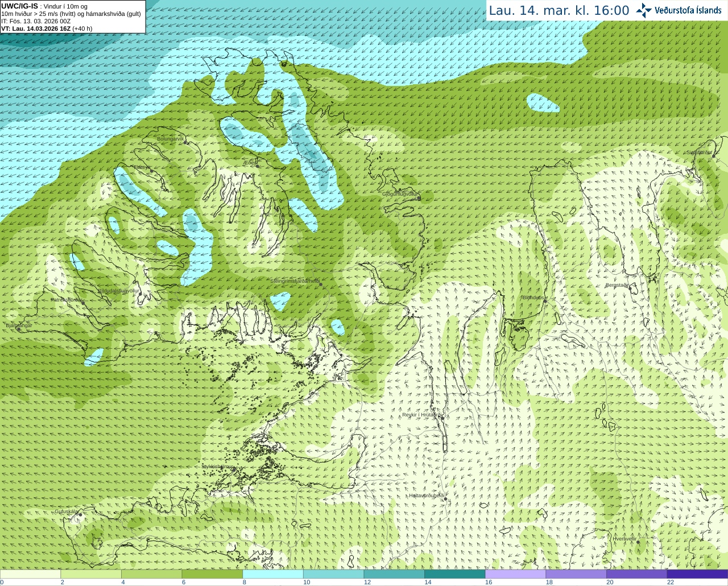Pick the 12–14 m/s teal legend swatch
The image size is (728, 586).
tap(394, 574)
